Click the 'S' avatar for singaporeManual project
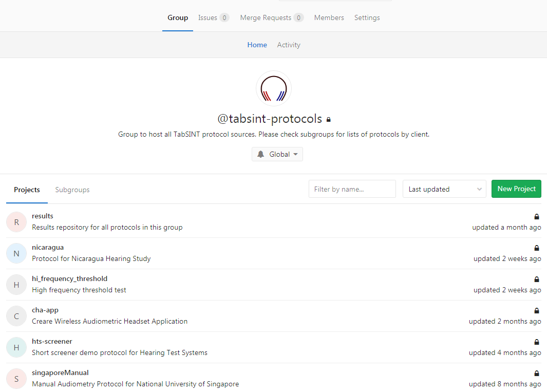The image size is (547, 392). click(x=16, y=379)
